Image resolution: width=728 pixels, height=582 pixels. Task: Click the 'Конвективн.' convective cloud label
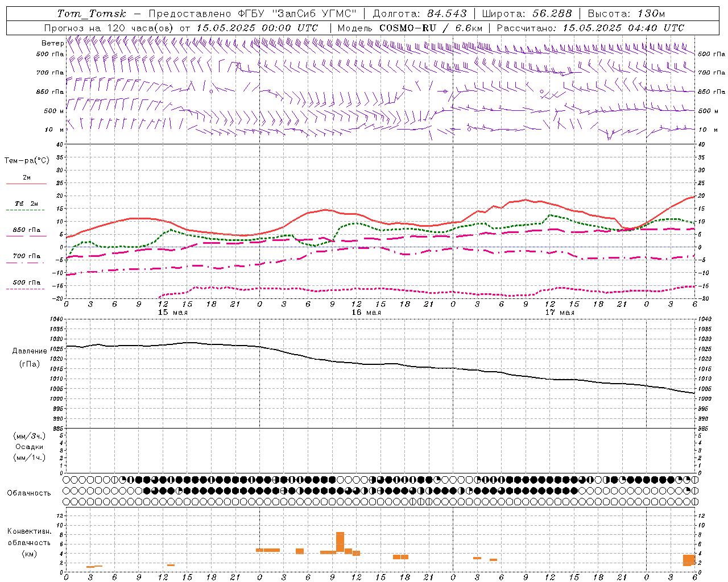coord(29,531)
